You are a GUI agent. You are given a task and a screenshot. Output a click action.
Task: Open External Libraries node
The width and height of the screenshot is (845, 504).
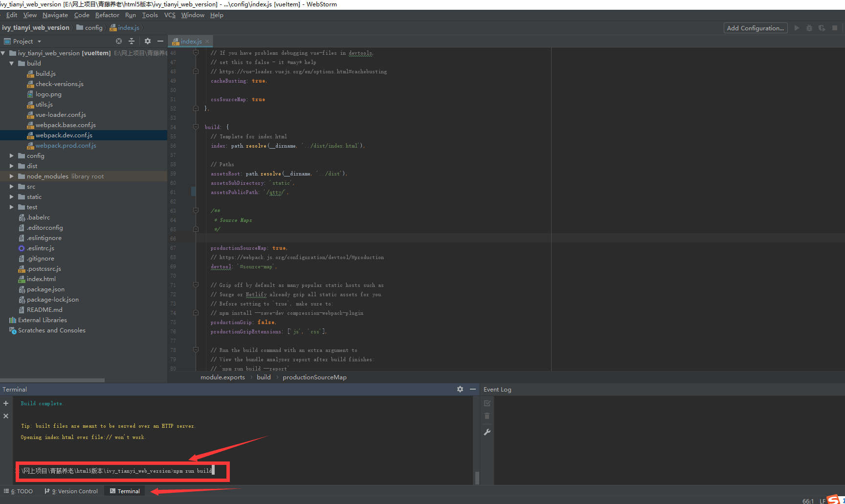coord(42,320)
